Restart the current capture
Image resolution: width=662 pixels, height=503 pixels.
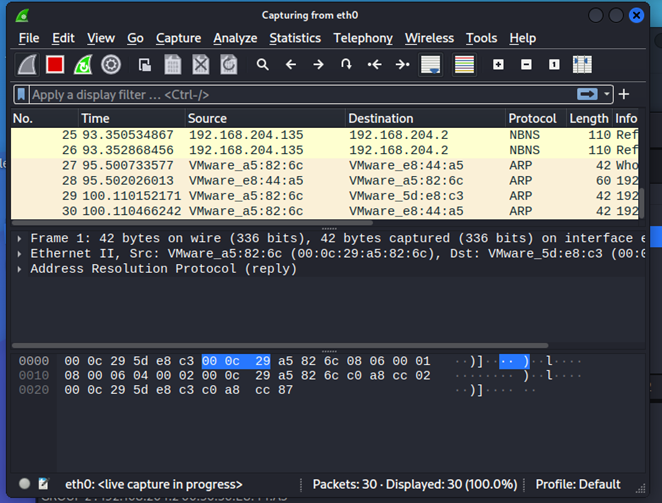pyautogui.click(x=83, y=65)
